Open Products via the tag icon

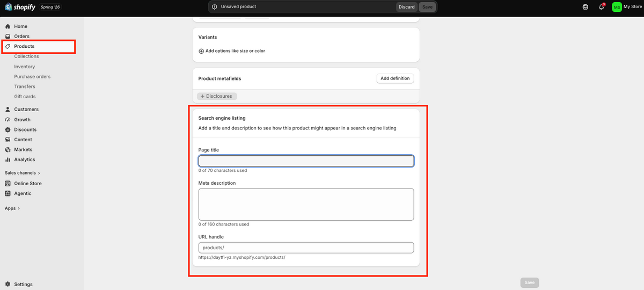point(8,46)
